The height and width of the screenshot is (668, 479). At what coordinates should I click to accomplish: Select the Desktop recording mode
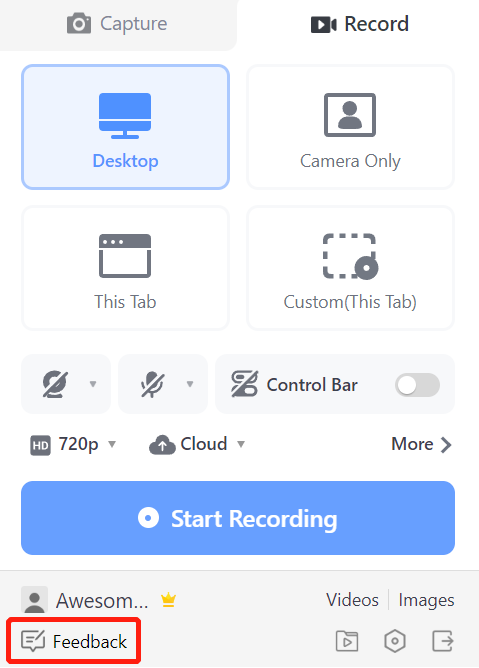125,127
